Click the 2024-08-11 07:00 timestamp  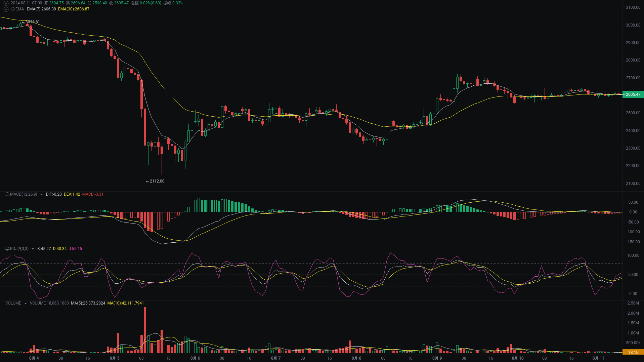[x=27, y=3]
